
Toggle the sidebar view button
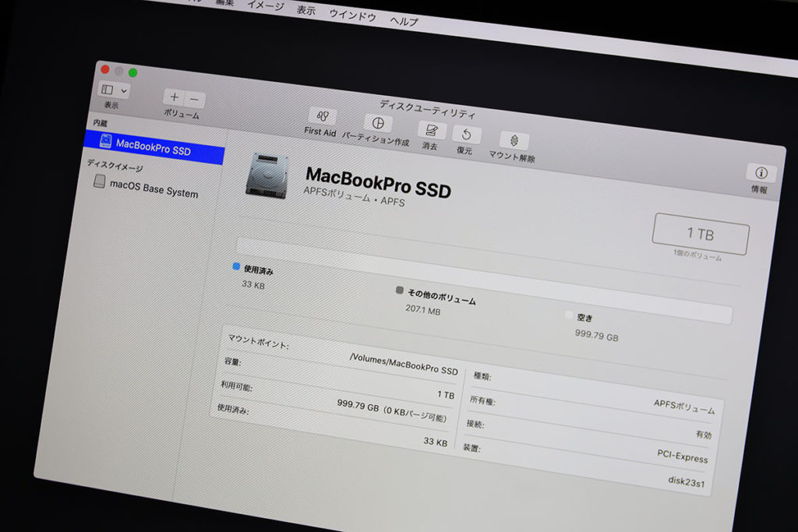[x=108, y=90]
